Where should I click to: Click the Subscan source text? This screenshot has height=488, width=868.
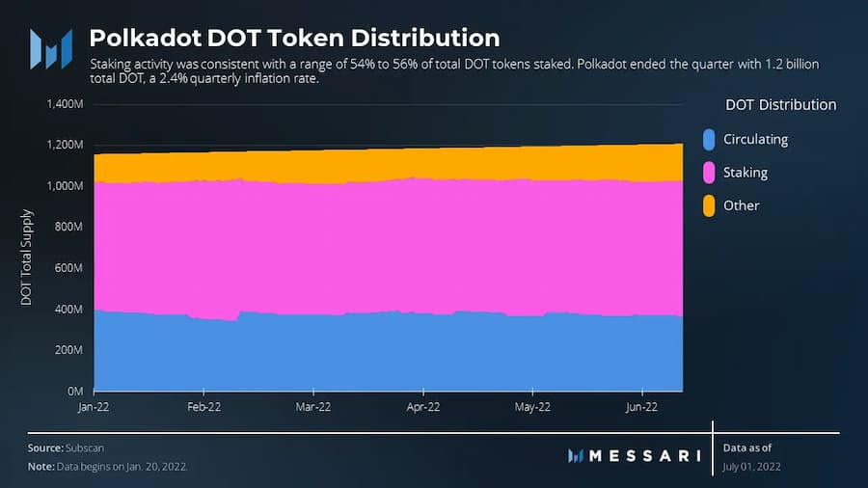point(85,447)
